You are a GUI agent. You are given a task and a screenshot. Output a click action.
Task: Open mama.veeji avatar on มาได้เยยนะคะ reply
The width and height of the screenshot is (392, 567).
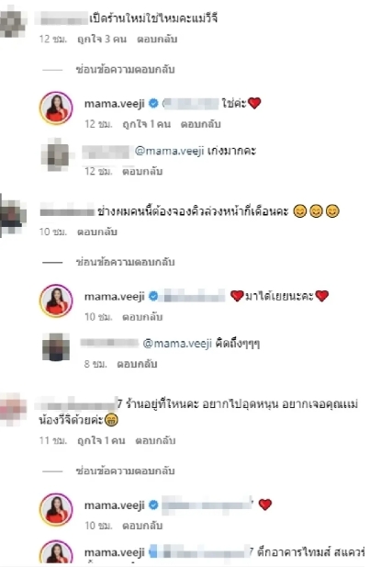tap(56, 301)
